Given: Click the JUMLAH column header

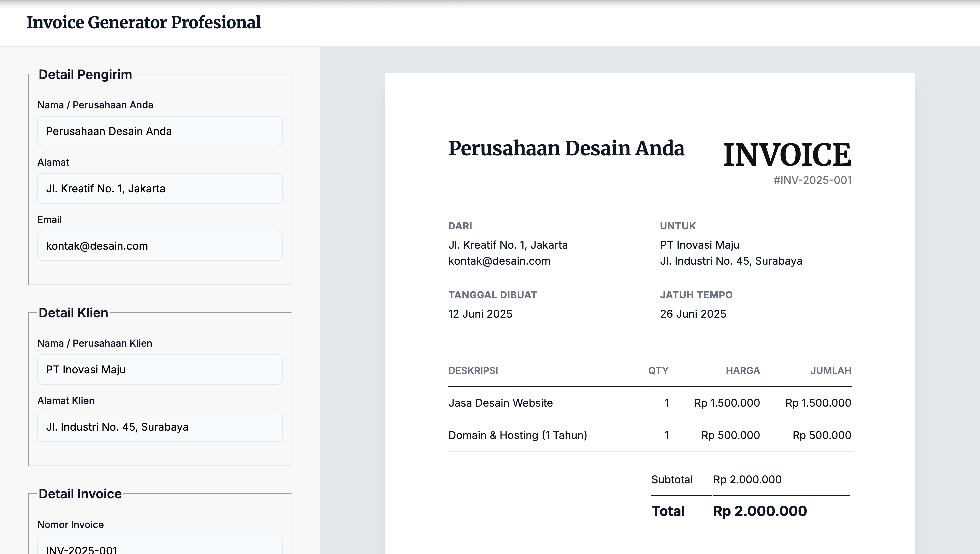Looking at the screenshot, I should 830,371.
